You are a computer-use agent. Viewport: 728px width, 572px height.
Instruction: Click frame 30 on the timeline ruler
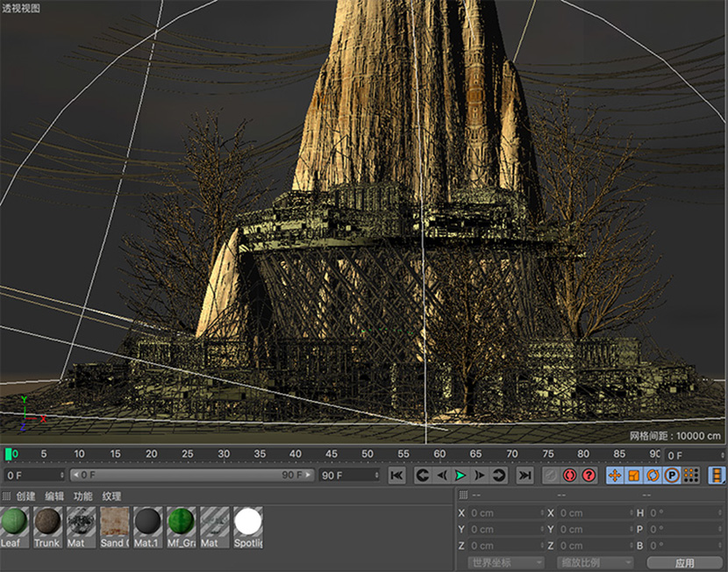pos(224,454)
